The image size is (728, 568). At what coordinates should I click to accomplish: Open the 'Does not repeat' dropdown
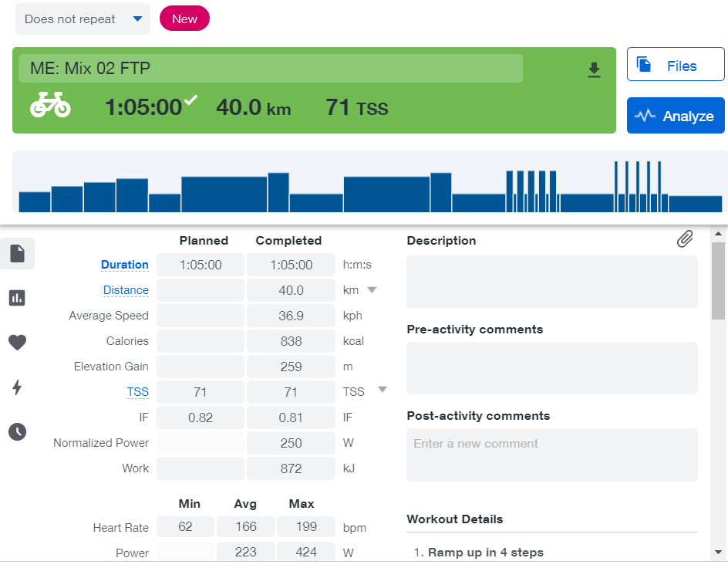83,19
